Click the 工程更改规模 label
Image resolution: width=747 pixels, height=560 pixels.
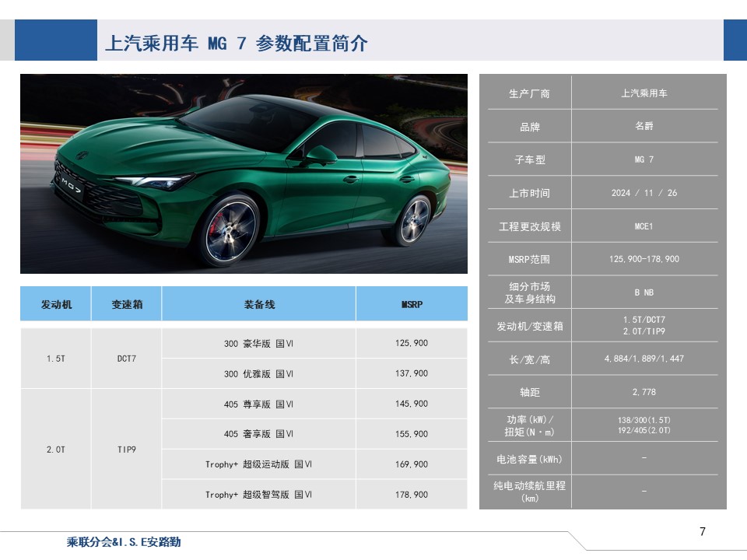[x=529, y=226]
